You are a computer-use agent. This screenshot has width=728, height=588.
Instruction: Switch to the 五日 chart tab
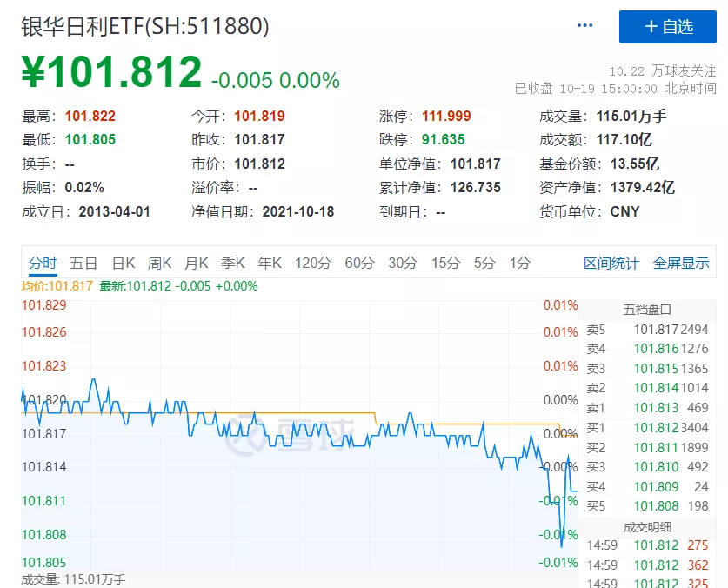[x=83, y=263]
